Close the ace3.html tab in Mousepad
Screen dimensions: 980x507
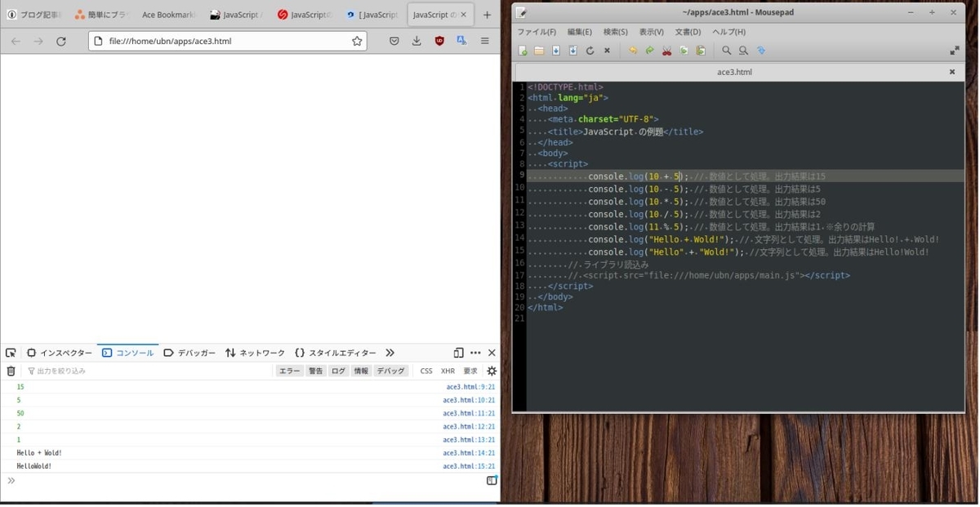tap(952, 72)
